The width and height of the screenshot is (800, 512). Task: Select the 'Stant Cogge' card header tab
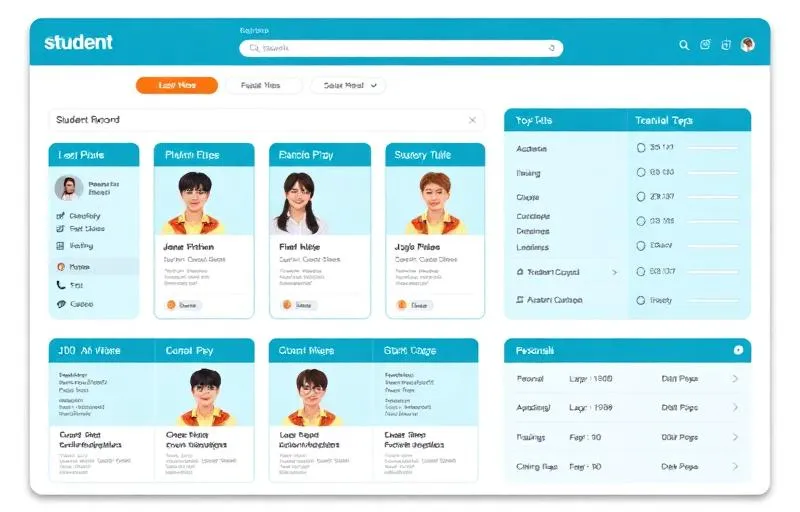(x=426, y=350)
